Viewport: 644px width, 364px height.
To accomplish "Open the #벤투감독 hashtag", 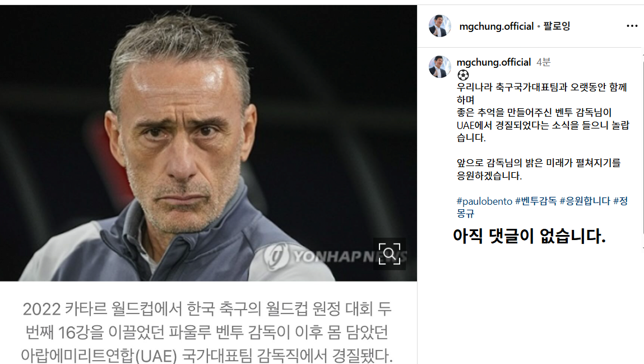I will tap(536, 201).
